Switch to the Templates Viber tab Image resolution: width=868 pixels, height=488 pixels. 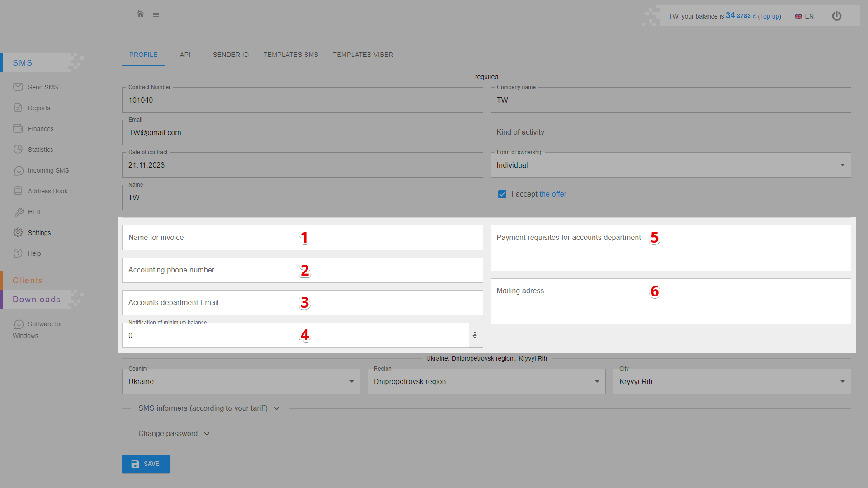tap(363, 55)
